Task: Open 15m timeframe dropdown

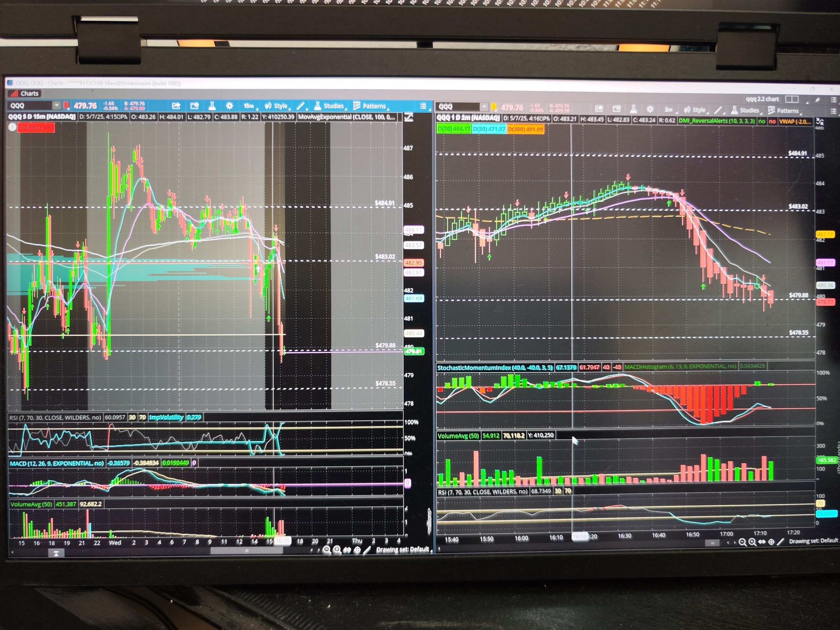Action: 249,106
